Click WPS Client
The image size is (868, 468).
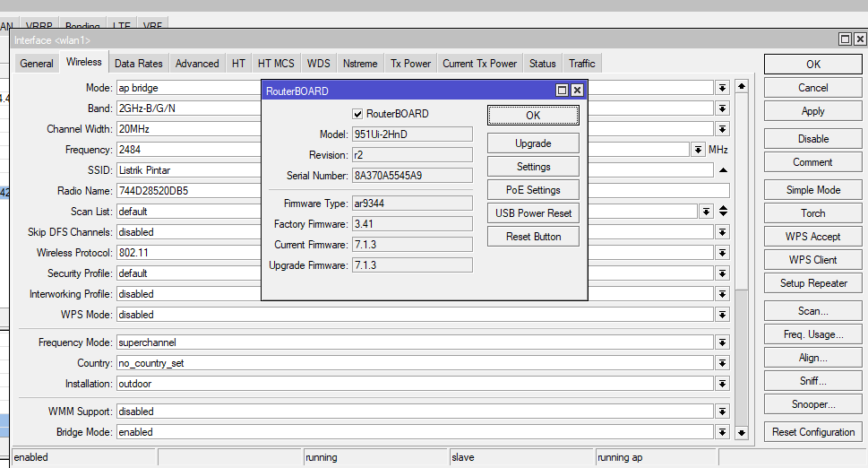coord(813,259)
